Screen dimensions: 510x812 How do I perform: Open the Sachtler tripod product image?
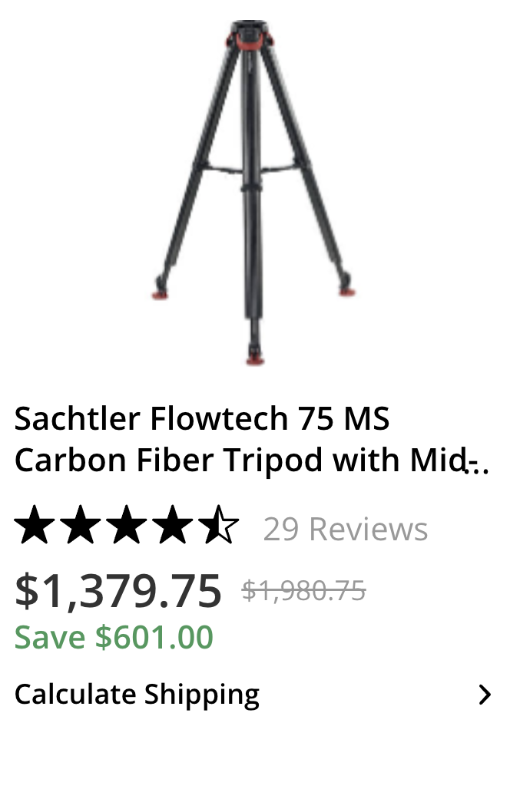point(253,193)
